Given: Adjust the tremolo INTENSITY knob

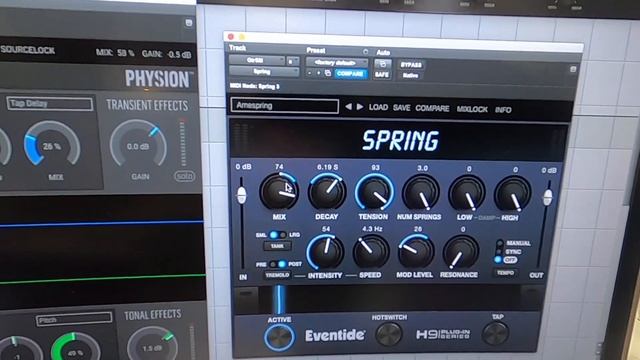Looking at the screenshot, I should (325, 252).
